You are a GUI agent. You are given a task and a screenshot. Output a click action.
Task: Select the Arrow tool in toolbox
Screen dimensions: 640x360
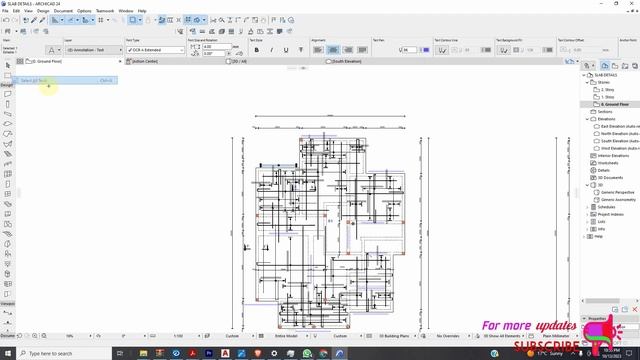pyautogui.click(x=7, y=65)
